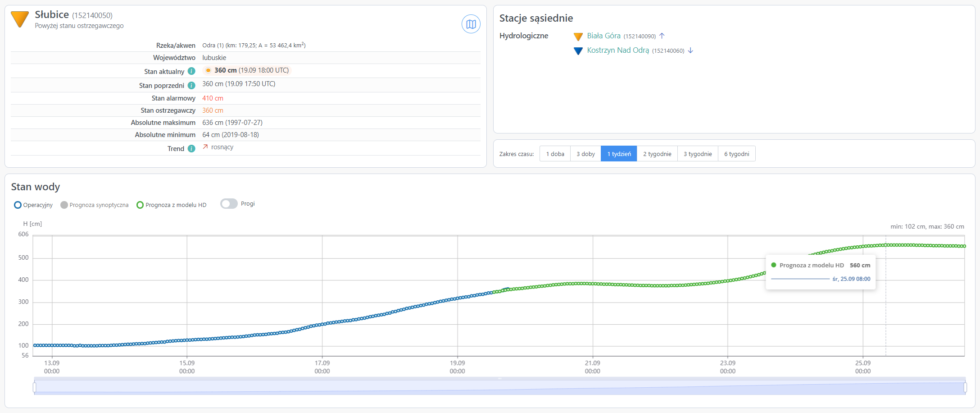980x413 pixels.
Task: Toggle Prognoza synoptyczna series visibility
Action: click(95, 205)
